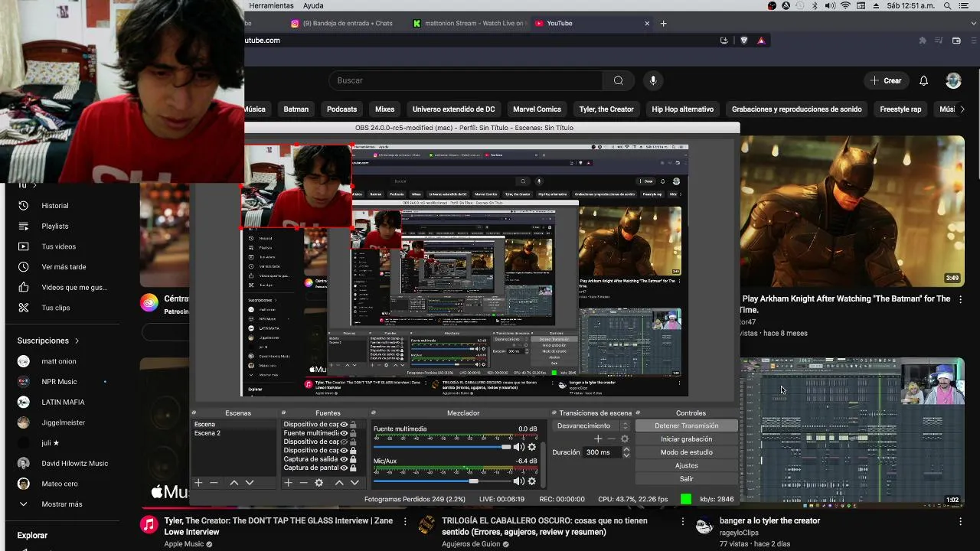Screen dimensions: 980x551
Task: Adjust Fuente multimedia volume slider
Action: click(x=442, y=447)
